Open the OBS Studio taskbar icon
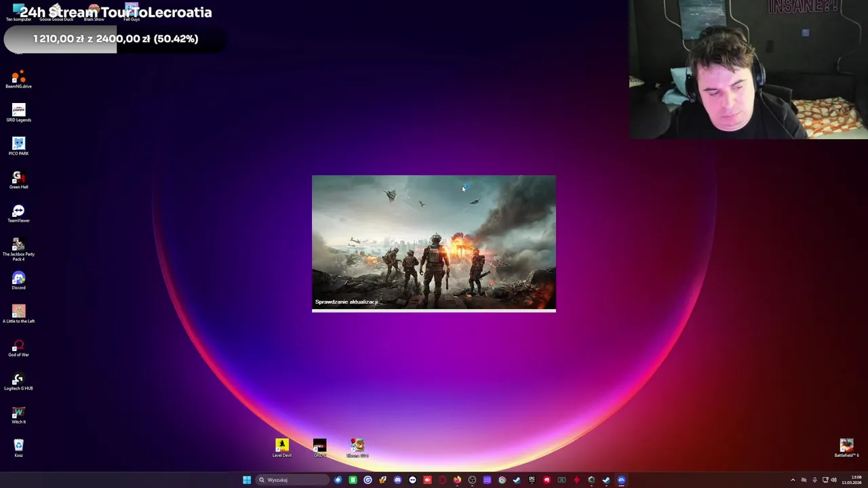Screen dimensions: 868x488 click(472, 480)
